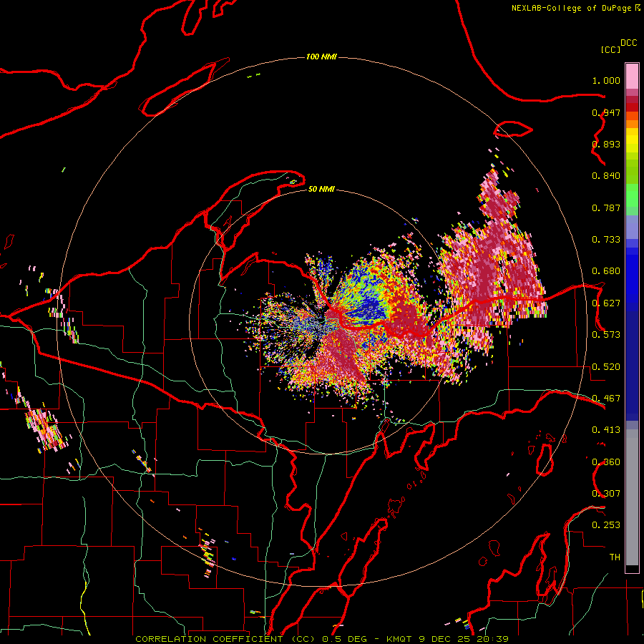The width and height of the screenshot is (644, 644).
Task: Click the pink streaked echoes at far left edge
Action: coord(45,427)
